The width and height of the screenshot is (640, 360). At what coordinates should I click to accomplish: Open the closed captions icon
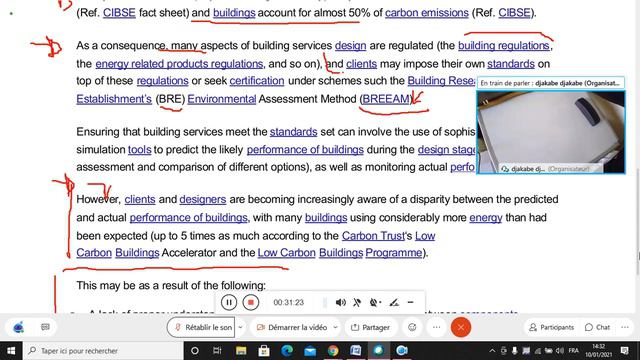45,327
